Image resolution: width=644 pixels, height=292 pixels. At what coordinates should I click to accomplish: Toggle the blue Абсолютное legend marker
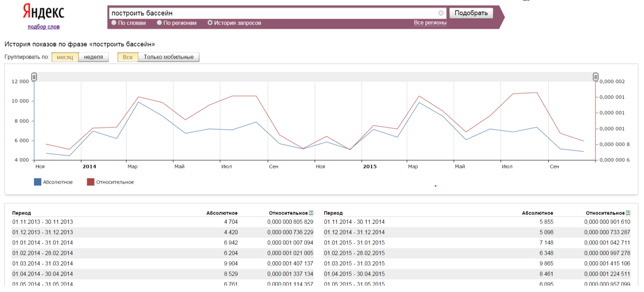point(37,182)
